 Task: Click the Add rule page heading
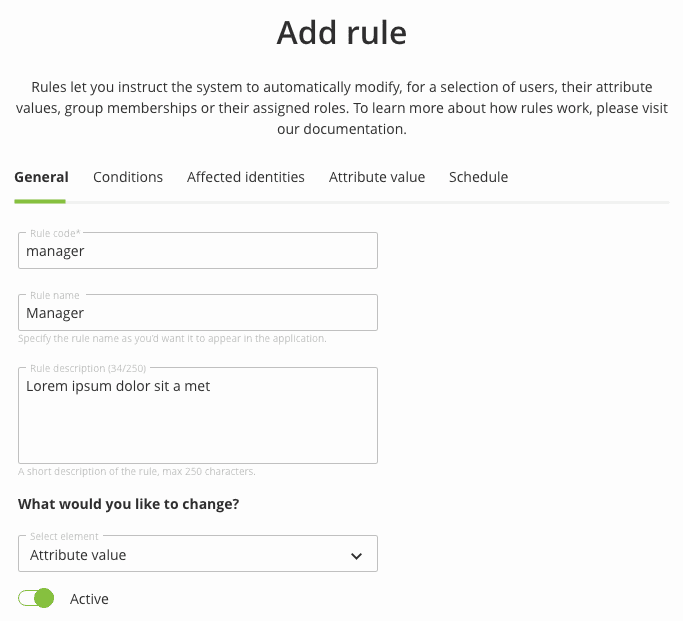tap(342, 33)
